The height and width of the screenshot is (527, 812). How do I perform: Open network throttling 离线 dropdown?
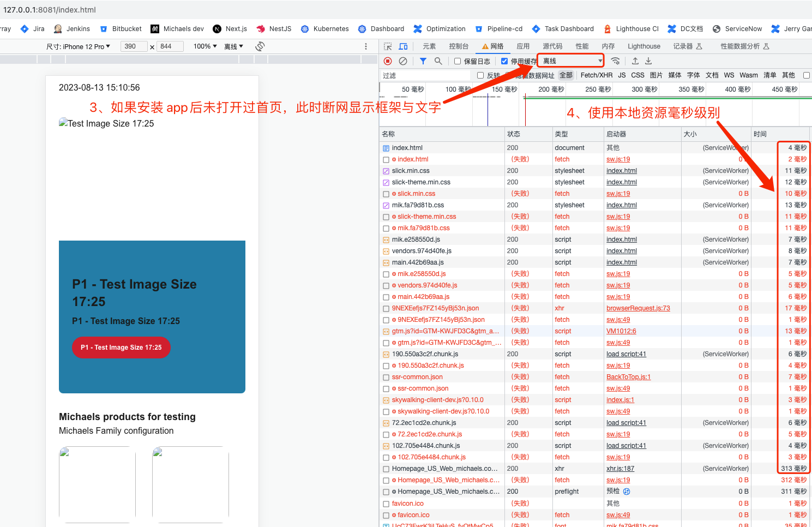(571, 61)
